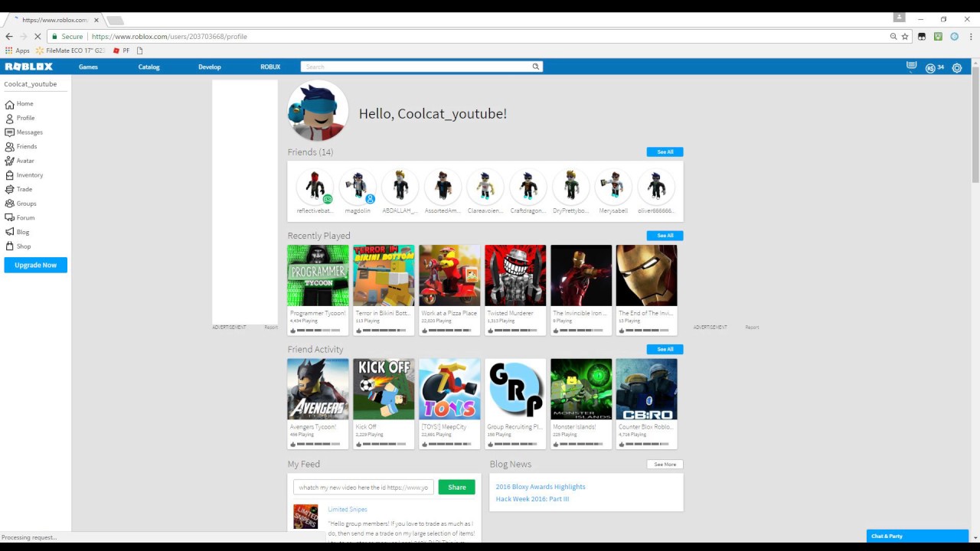Click the Chrome zoom magnifier icon in address bar
The image size is (980, 551).
pos(893,36)
